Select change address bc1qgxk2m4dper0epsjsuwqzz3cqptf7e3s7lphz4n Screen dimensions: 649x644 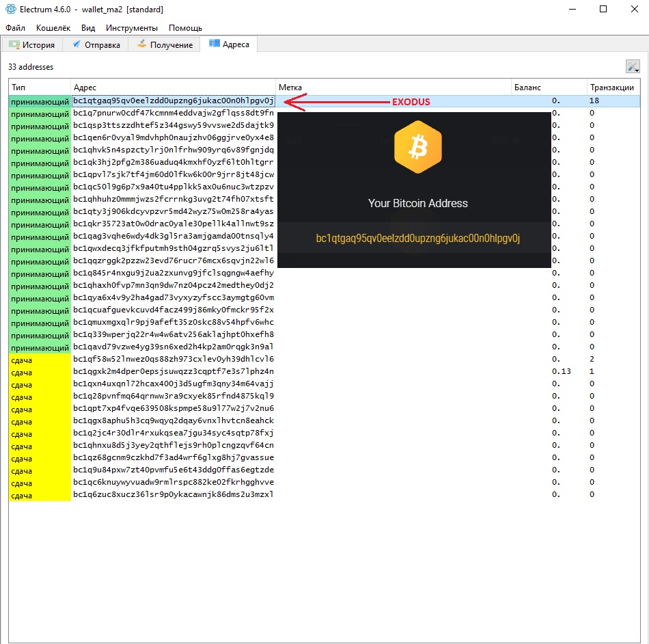click(174, 371)
